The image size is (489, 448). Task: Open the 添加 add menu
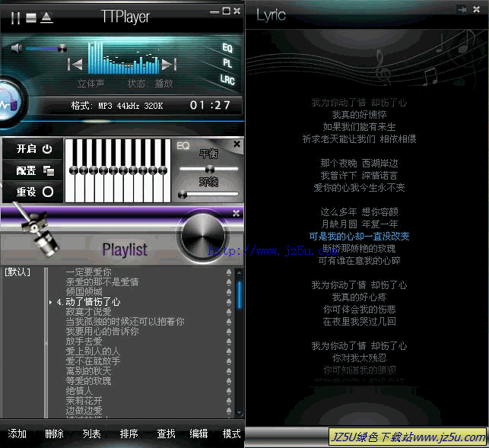click(17, 434)
